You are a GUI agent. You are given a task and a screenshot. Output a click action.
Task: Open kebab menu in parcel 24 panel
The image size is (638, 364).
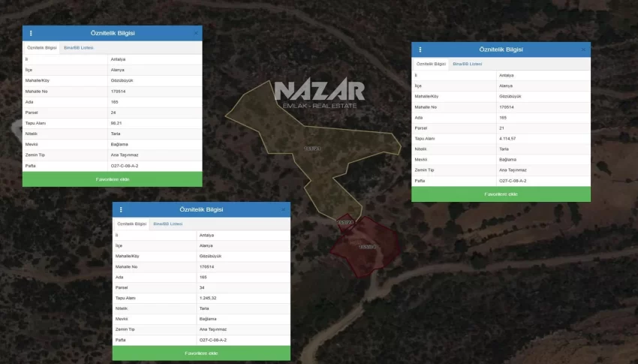click(x=31, y=33)
